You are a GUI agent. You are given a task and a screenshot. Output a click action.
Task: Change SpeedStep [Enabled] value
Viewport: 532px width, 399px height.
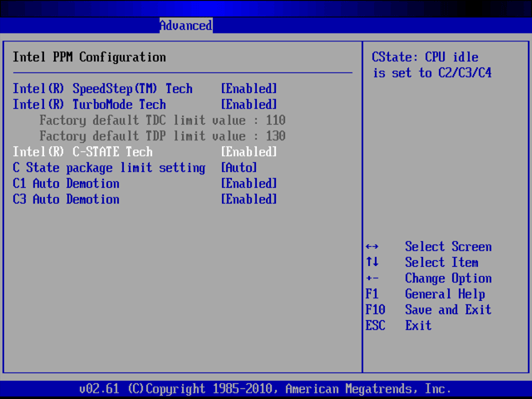[x=249, y=89]
